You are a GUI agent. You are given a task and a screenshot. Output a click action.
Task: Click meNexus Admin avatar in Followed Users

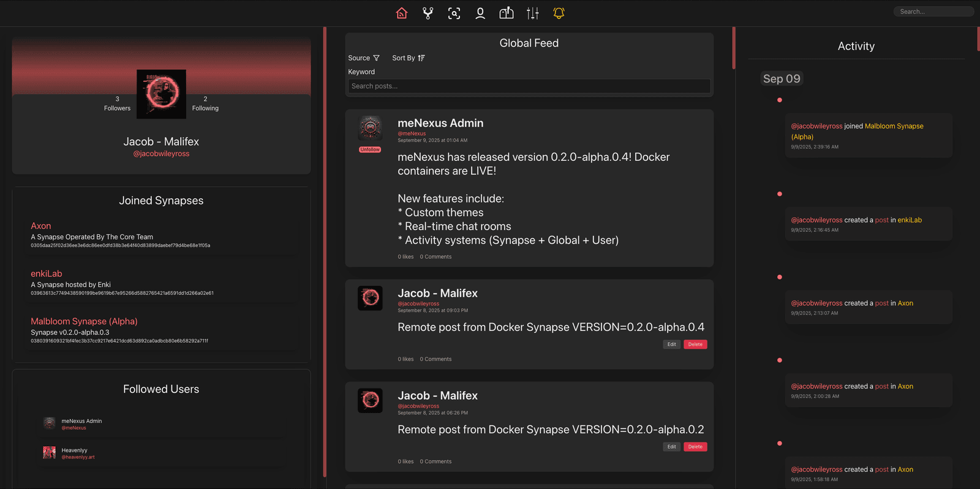[x=50, y=423]
